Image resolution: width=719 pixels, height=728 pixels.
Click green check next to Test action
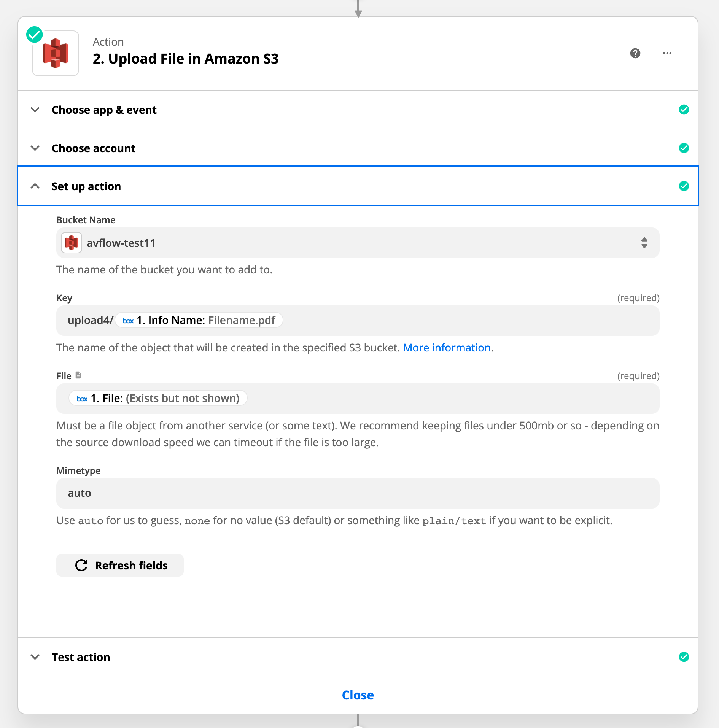click(x=684, y=657)
